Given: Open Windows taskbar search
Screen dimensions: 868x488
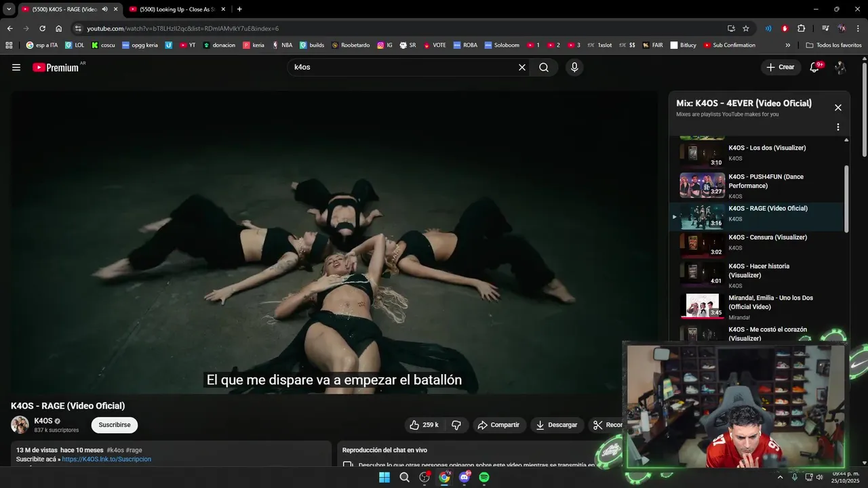Looking at the screenshot, I should point(404,477).
